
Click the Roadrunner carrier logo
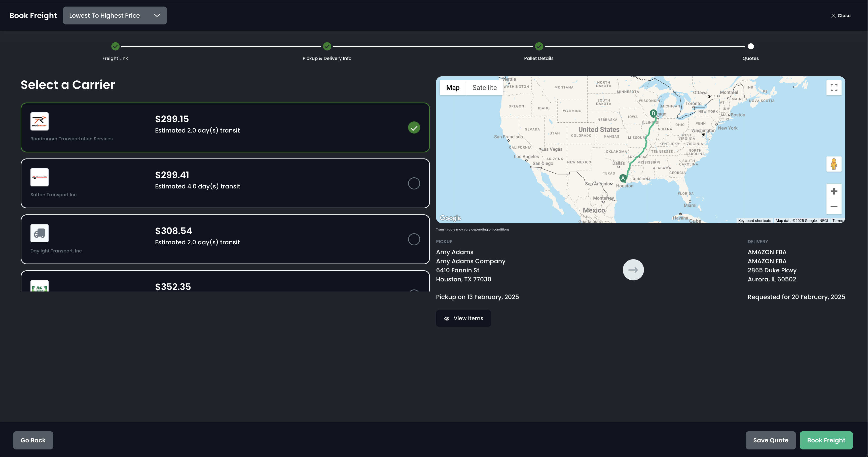click(x=40, y=121)
